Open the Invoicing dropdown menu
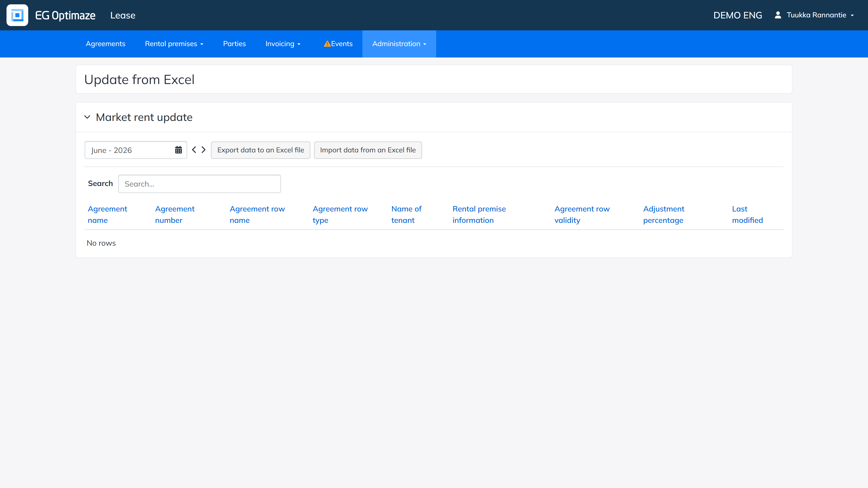This screenshot has height=488, width=868. (x=283, y=44)
